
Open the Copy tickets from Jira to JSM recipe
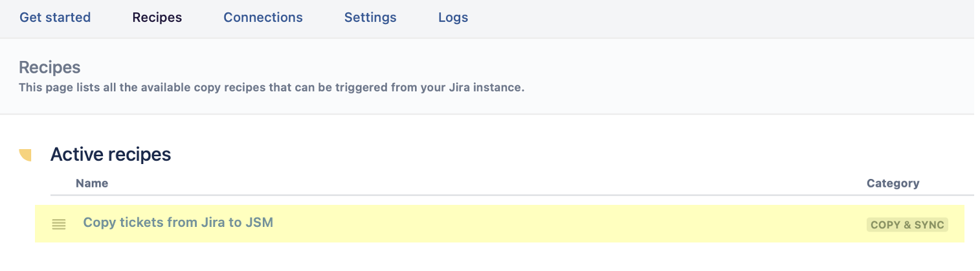point(178,223)
